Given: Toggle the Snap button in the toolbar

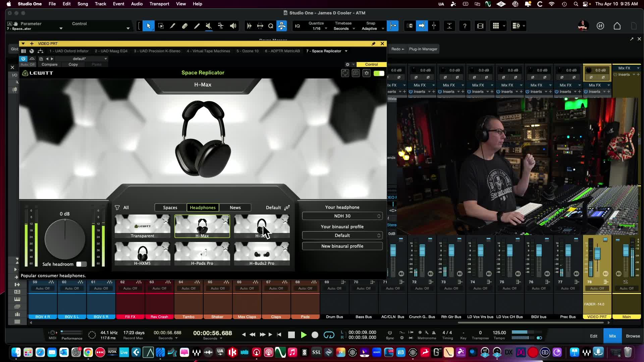Looking at the screenshot, I should click(393, 26).
